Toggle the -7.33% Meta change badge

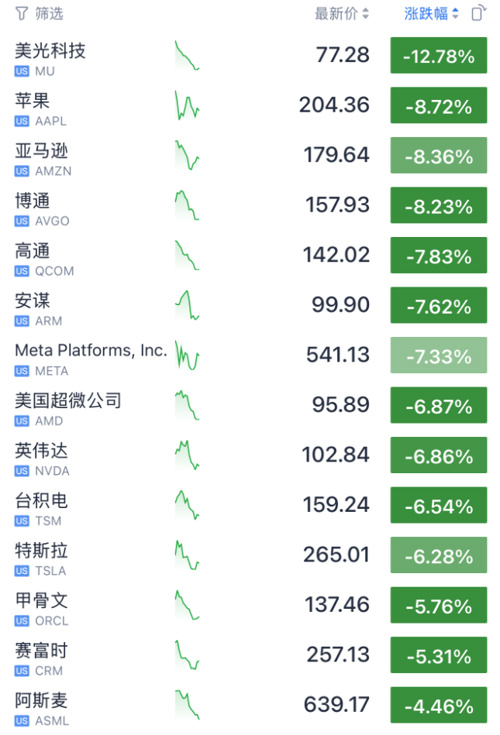(439, 356)
